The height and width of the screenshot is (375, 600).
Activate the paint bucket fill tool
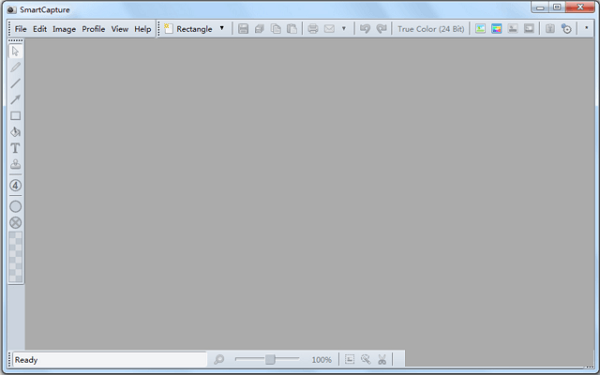15,132
